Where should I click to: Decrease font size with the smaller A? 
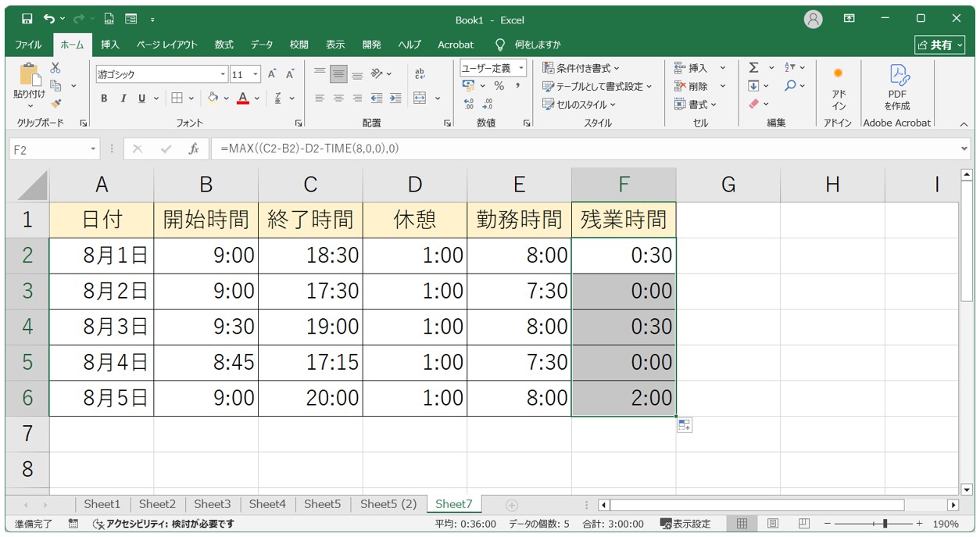[290, 74]
